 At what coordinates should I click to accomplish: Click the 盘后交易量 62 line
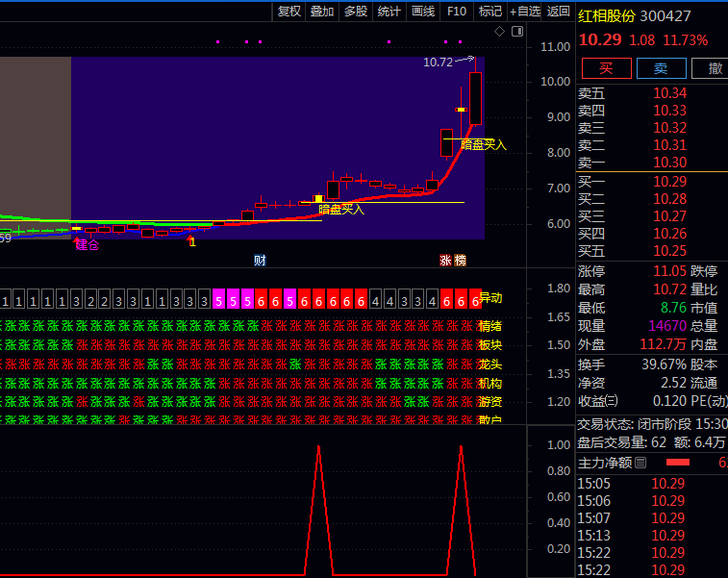pyautogui.click(x=651, y=443)
